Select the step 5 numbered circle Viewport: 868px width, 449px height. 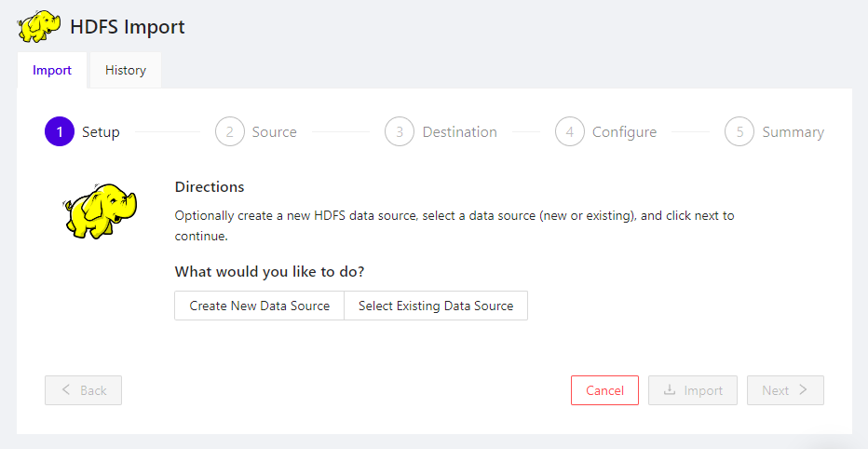click(x=739, y=132)
